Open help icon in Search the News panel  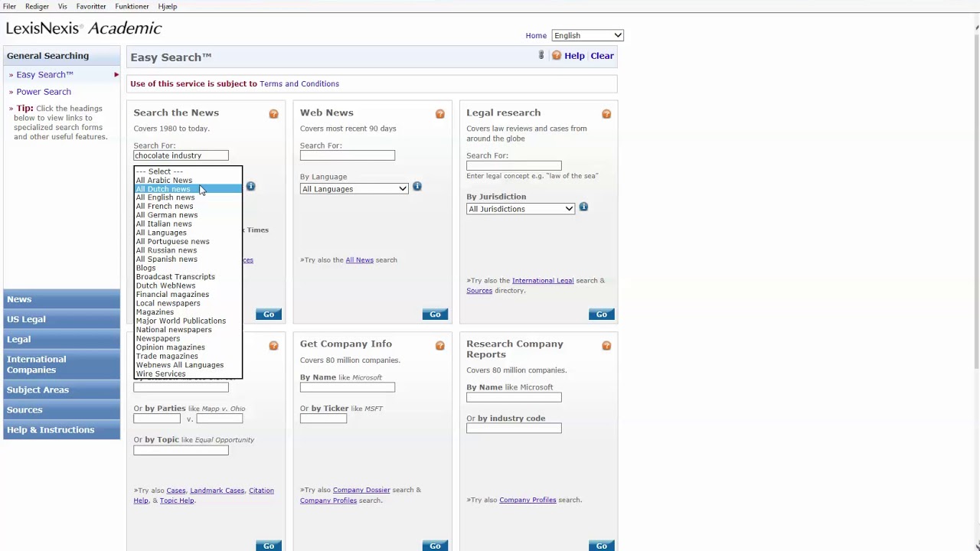273,114
